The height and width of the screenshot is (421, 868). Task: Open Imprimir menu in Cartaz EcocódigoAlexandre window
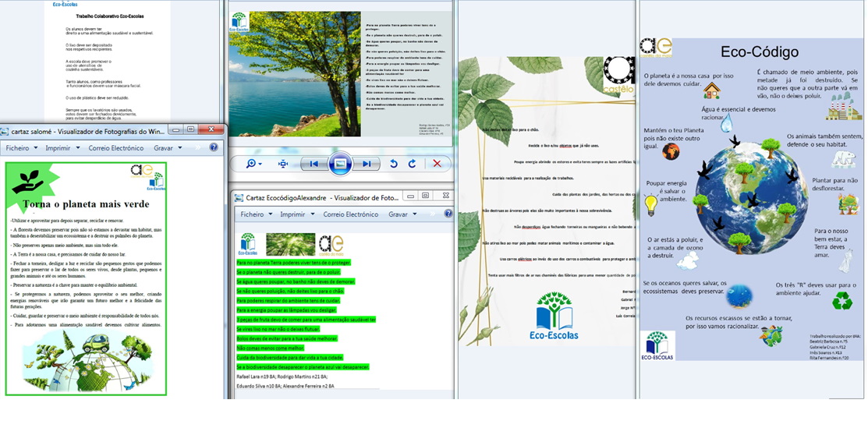(296, 214)
